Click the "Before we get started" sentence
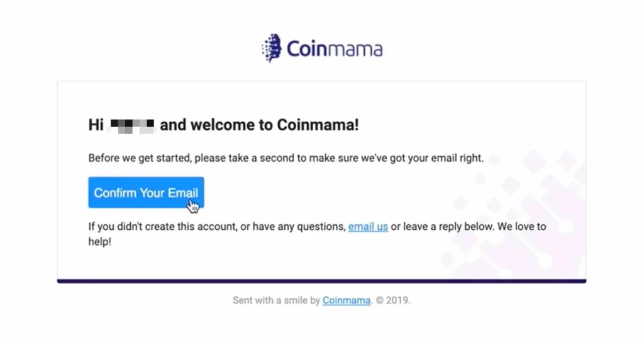 click(x=138, y=158)
